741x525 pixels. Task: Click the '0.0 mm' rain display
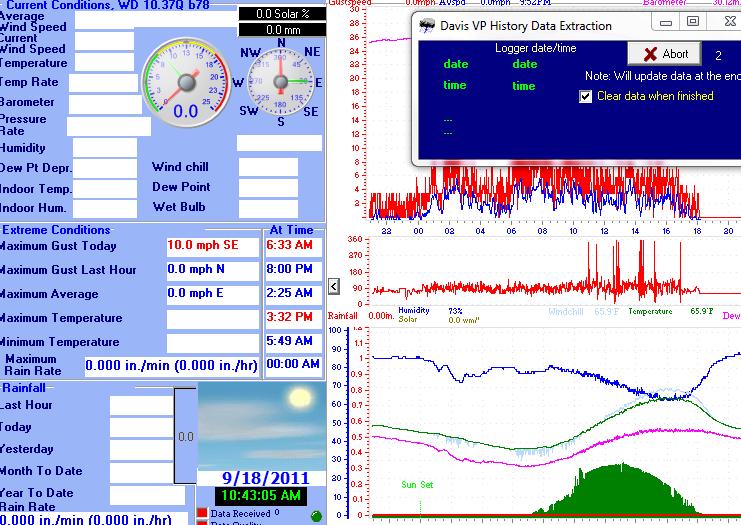pyautogui.click(x=282, y=30)
